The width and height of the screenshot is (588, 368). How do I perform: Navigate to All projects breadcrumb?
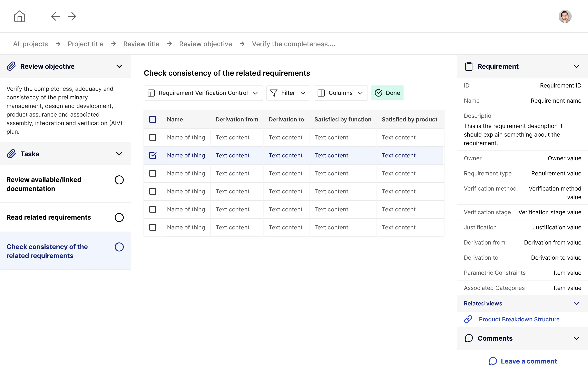tap(30, 44)
